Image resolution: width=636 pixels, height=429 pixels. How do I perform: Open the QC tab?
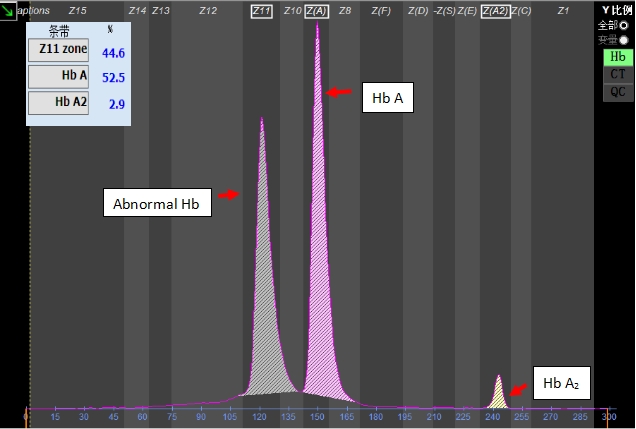617,91
